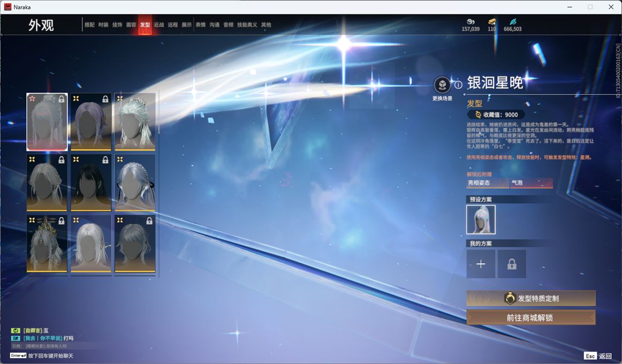Open the 技能奥义 tab
Image resolution: width=622 pixels, height=364 pixels.
click(247, 25)
